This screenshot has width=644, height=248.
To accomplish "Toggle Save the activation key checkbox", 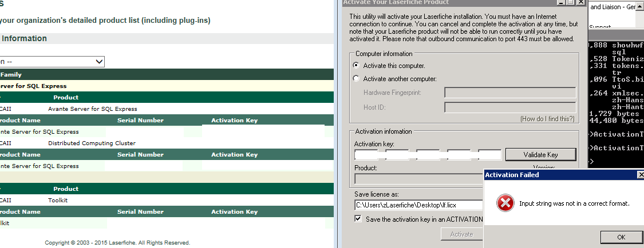I will (358, 219).
